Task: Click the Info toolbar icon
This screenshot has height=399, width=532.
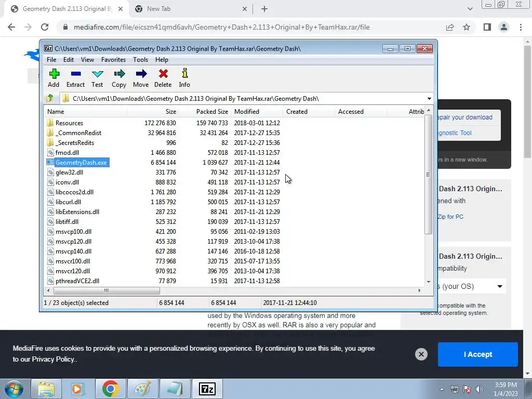Action: [184, 73]
